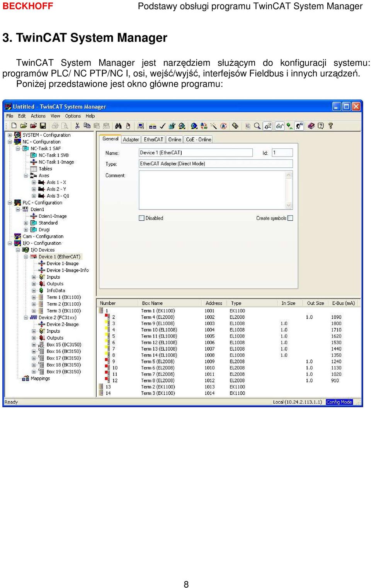Expand Axis 1 - X node
Viewport: 371px width, 588px height.
click(x=34, y=182)
